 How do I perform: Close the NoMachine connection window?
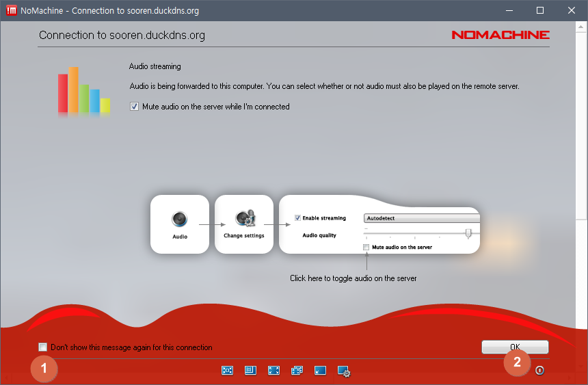coord(571,10)
